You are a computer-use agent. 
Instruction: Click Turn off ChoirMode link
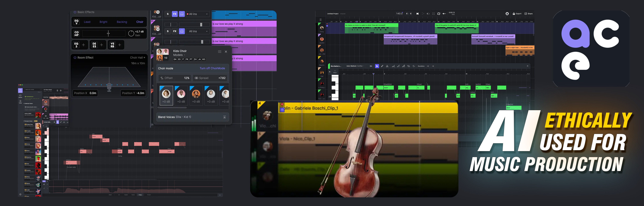click(x=212, y=68)
